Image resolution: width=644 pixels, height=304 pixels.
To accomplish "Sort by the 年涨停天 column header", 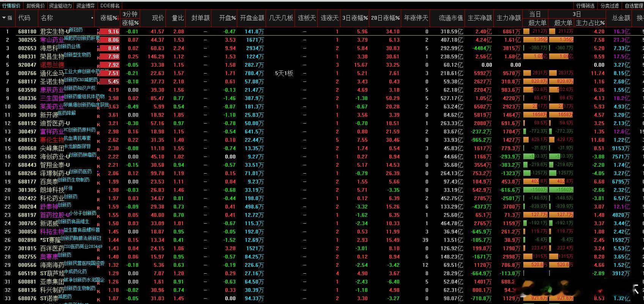I will 416,18.
